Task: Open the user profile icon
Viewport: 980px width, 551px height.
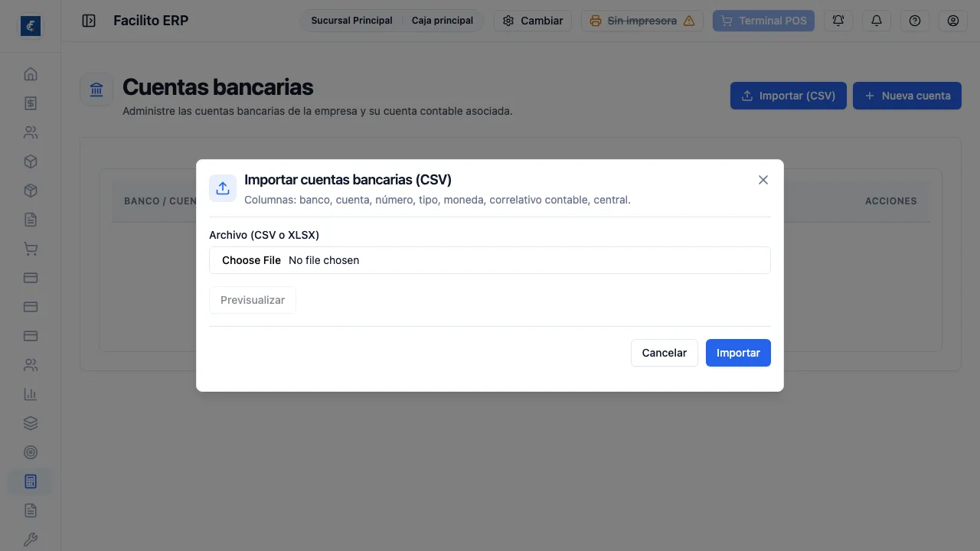Action: [x=953, y=21]
